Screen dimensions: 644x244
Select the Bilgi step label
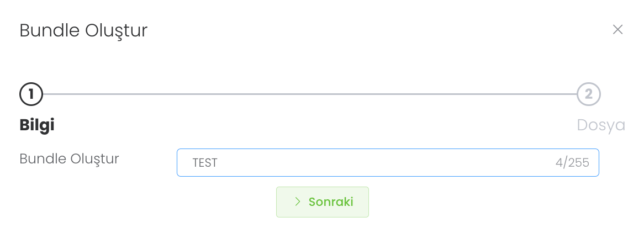[x=37, y=125]
